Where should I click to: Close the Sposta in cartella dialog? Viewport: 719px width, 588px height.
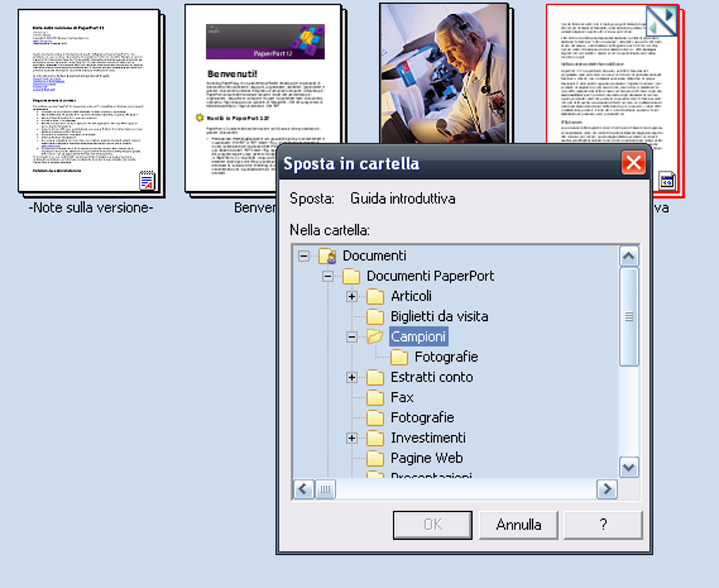pyautogui.click(x=633, y=162)
